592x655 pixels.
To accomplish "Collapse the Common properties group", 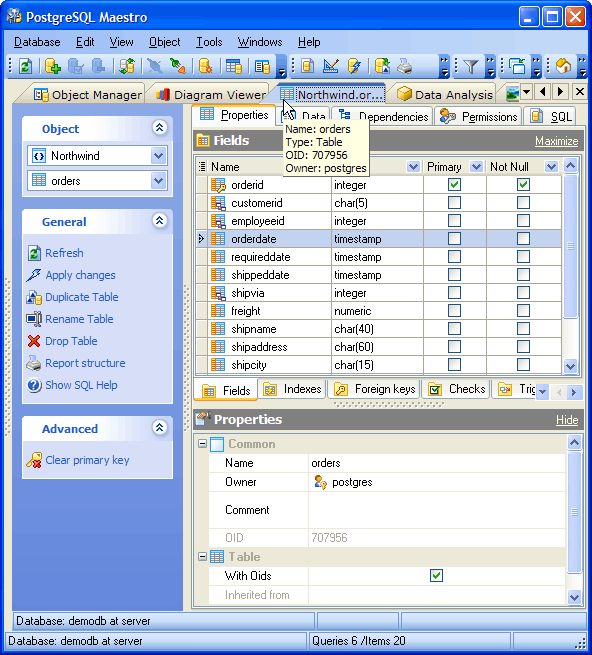I will [203, 444].
